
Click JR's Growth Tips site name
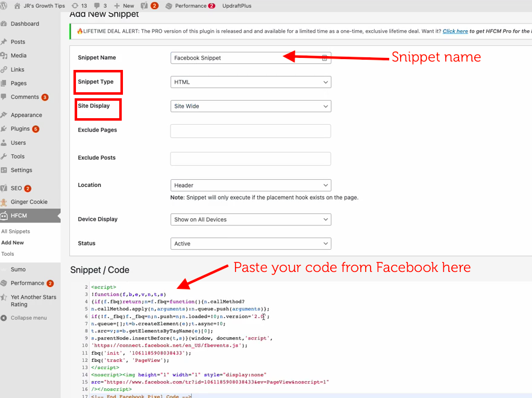pos(44,6)
